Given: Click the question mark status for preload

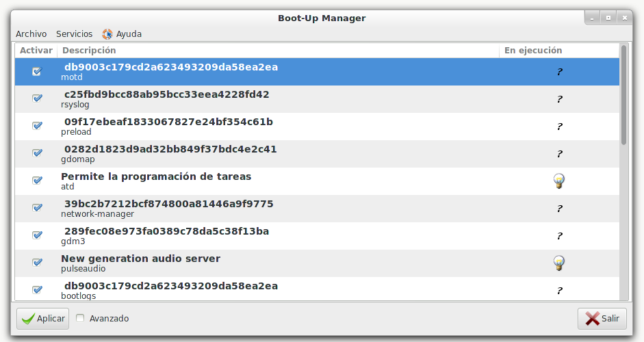Looking at the screenshot, I should point(559,127).
